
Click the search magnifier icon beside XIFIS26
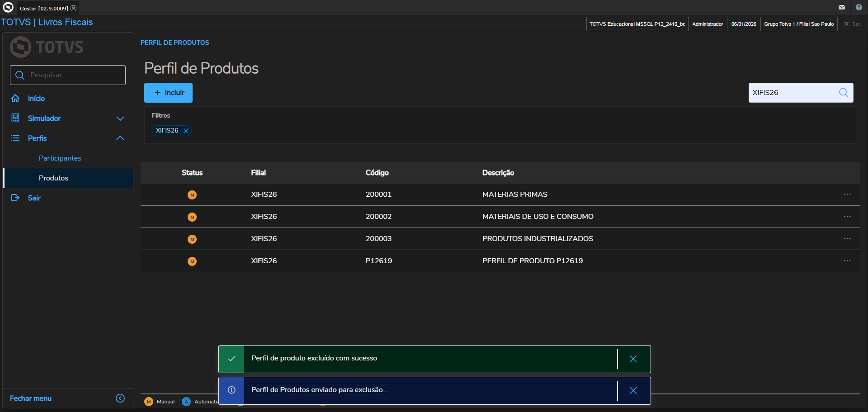tap(843, 93)
